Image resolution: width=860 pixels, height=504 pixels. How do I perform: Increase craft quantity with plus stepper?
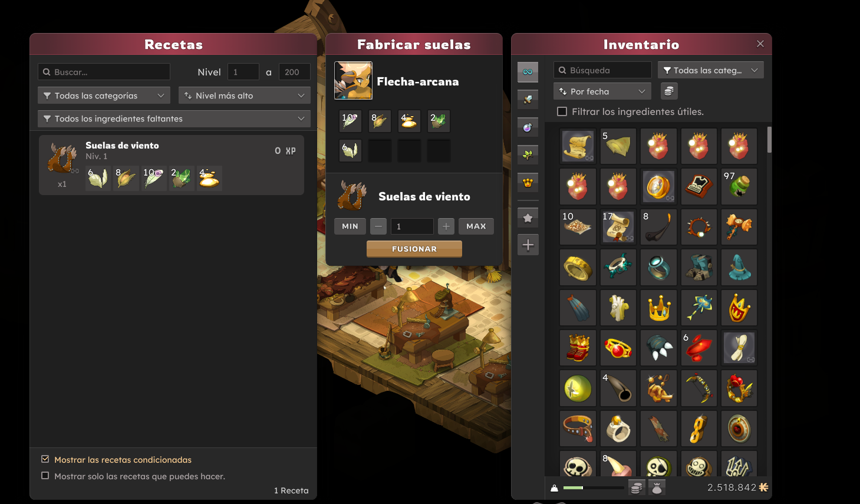(446, 226)
